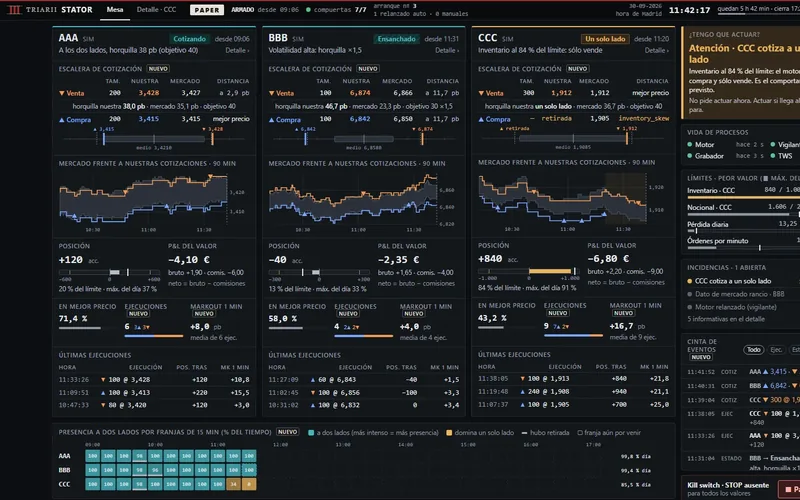Click the blue Compra arrow in BBB ladder
Screen dimensions: 800x500
point(271,120)
